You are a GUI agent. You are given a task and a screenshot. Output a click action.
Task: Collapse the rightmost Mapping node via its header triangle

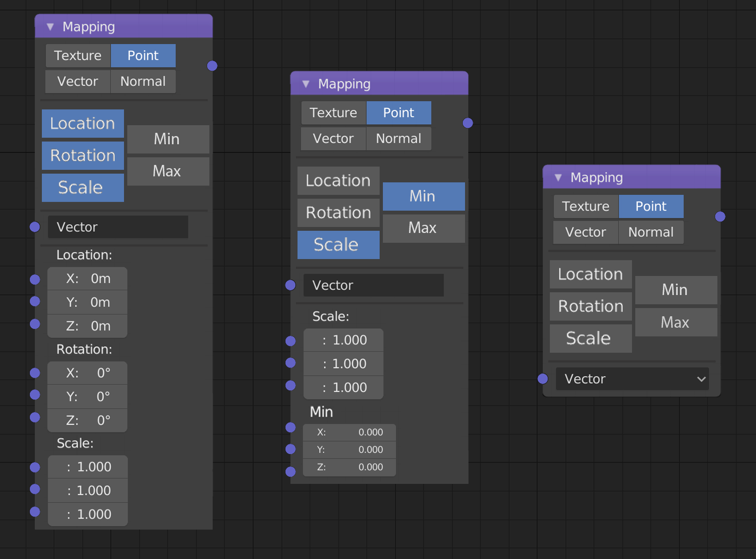click(x=559, y=177)
